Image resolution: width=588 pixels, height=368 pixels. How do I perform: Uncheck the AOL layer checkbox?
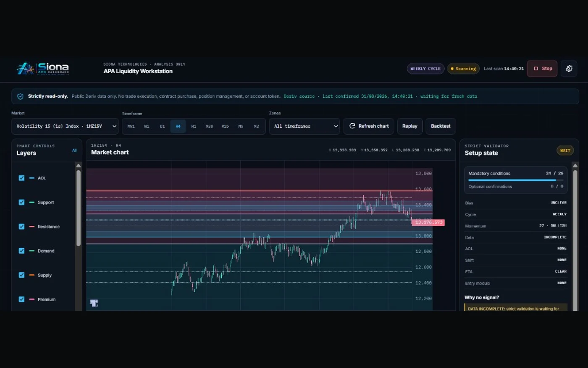coord(21,178)
